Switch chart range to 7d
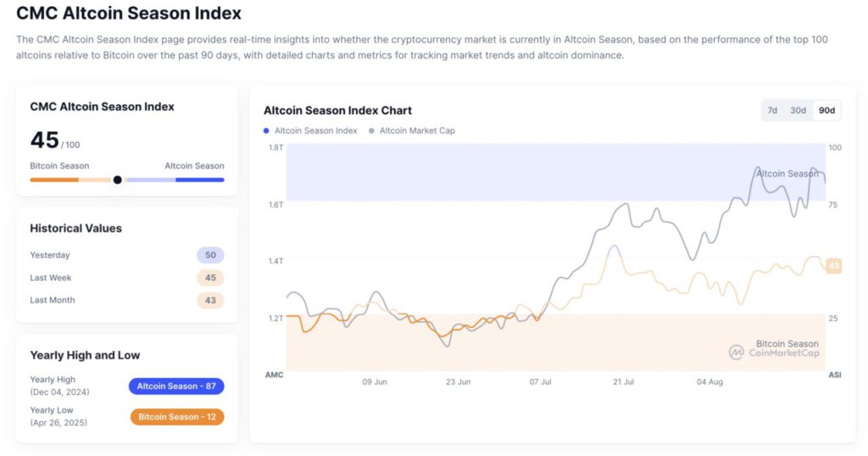 pos(772,110)
